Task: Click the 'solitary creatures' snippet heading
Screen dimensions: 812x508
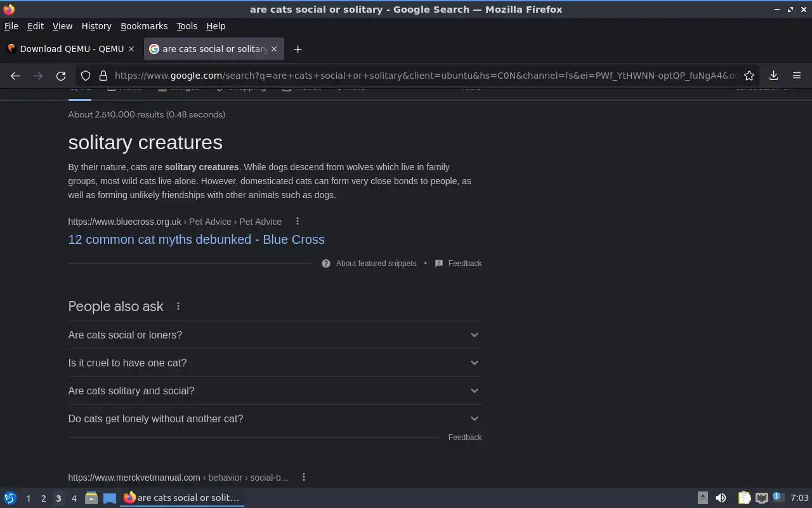Action: [x=145, y=142]
